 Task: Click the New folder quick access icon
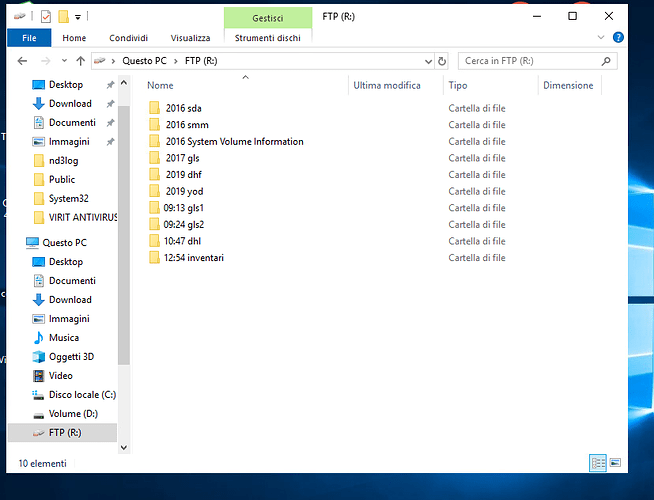(x=63, y=17)
